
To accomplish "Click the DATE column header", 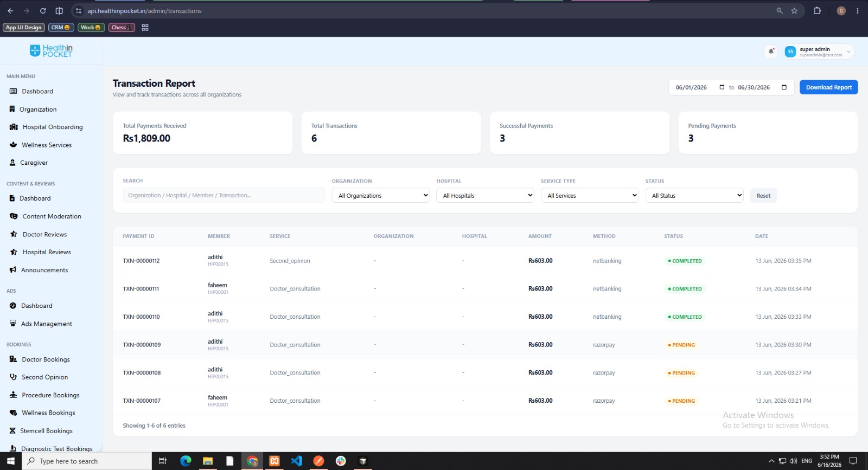I will pyautogui.click(x=761, y=236).
